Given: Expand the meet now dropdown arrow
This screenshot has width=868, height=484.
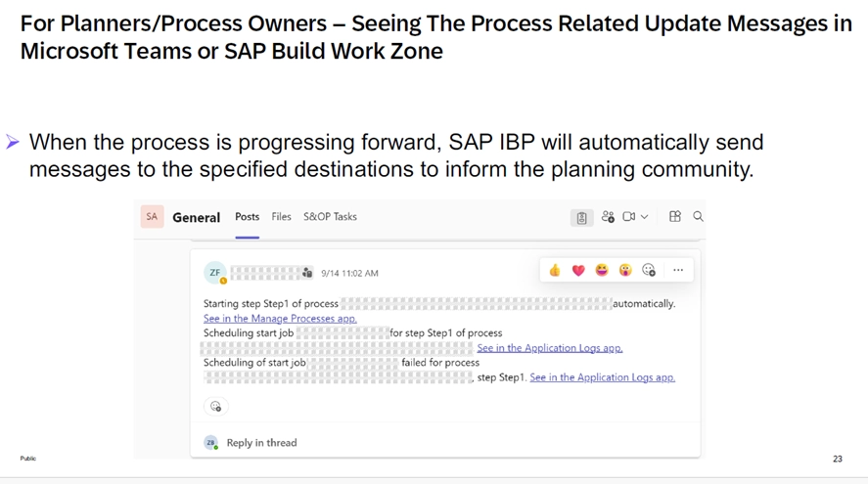Looking at the screenshot, I should [x=644, y=217].
